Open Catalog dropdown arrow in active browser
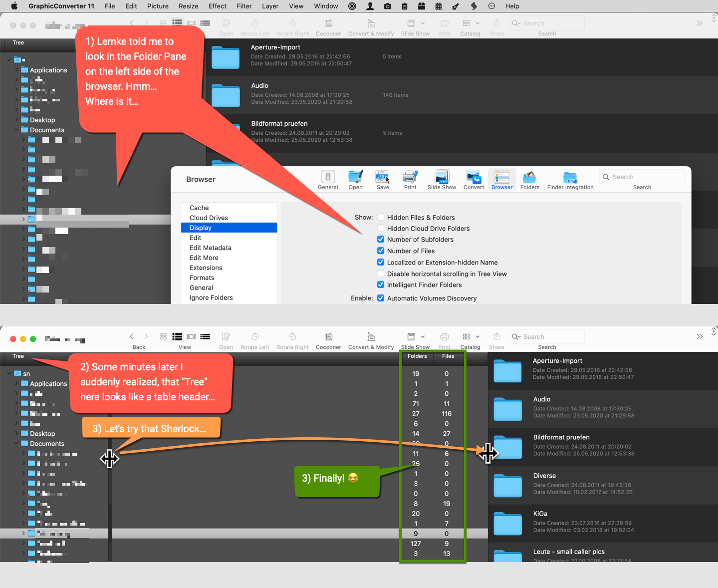 (478, 337)
